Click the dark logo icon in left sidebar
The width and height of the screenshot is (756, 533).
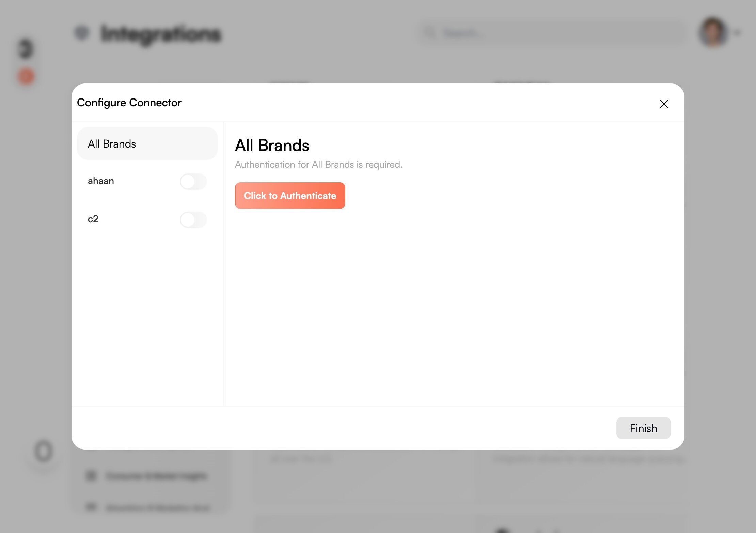coord(26,49)
